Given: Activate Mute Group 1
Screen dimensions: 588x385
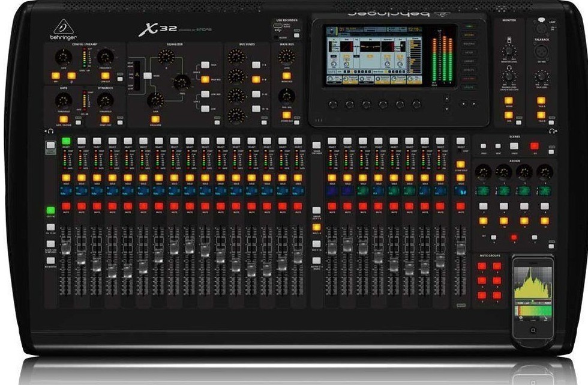Looking at the screenshot, I should pyautogui.click(x=481, y=265).
